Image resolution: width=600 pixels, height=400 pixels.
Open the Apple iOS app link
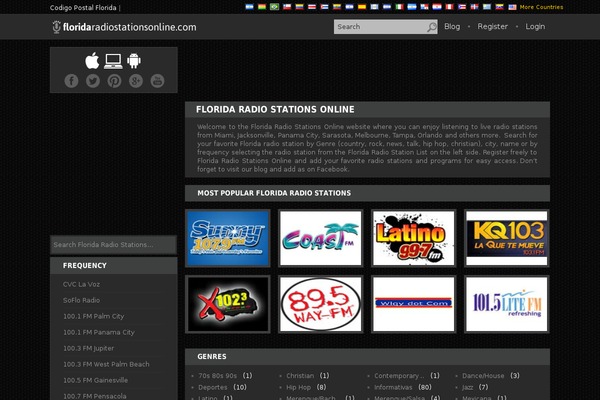pyautogui.click(x=92, y=61)
